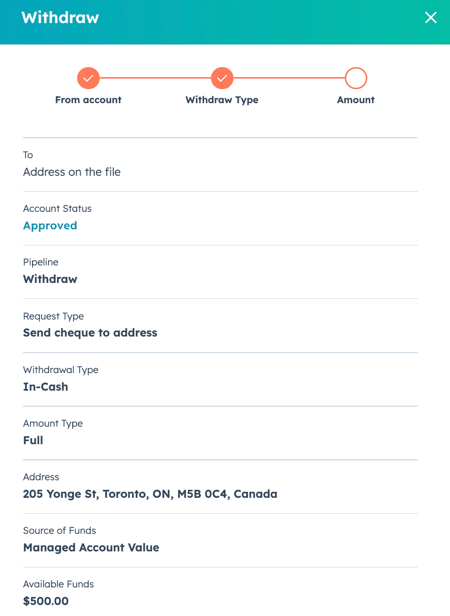The height and width of the screenshot is (616, 450).
Task: Click the Withdraw Type checkmark step icon
Action: 222,78
